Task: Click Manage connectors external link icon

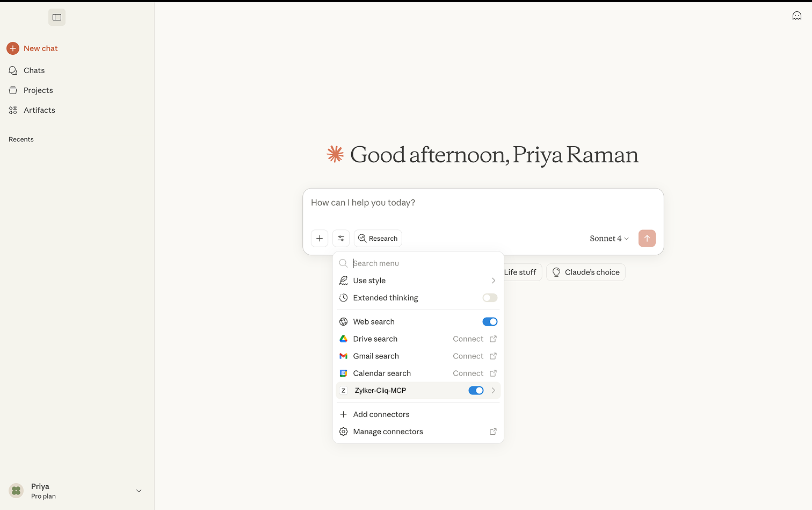Action: coord(493,432)
